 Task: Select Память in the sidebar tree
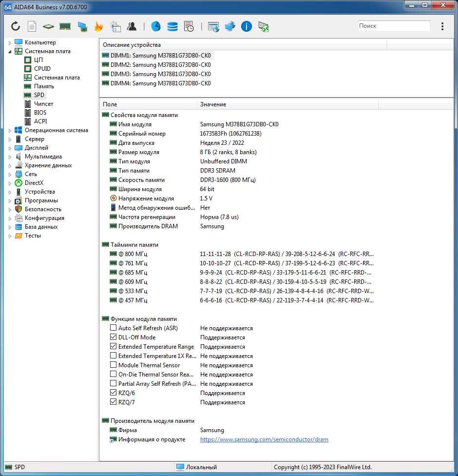[44, 86]
